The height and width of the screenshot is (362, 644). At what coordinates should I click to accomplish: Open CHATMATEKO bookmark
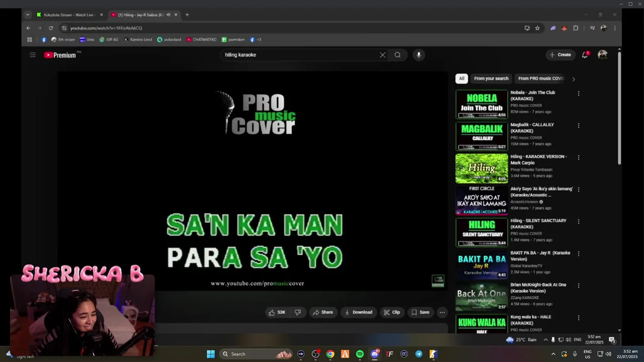click(201, 40)
